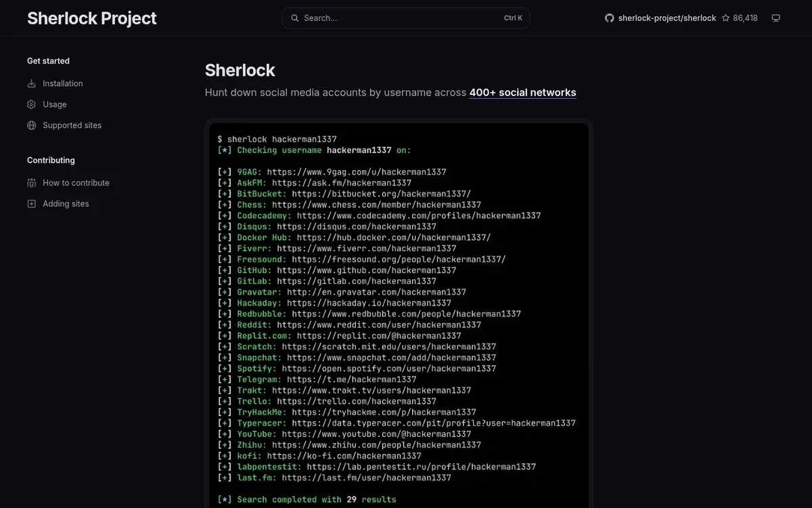Click the Usage gear icon
Viewport: 812px width, 508px height.
(x=31, y=104)
